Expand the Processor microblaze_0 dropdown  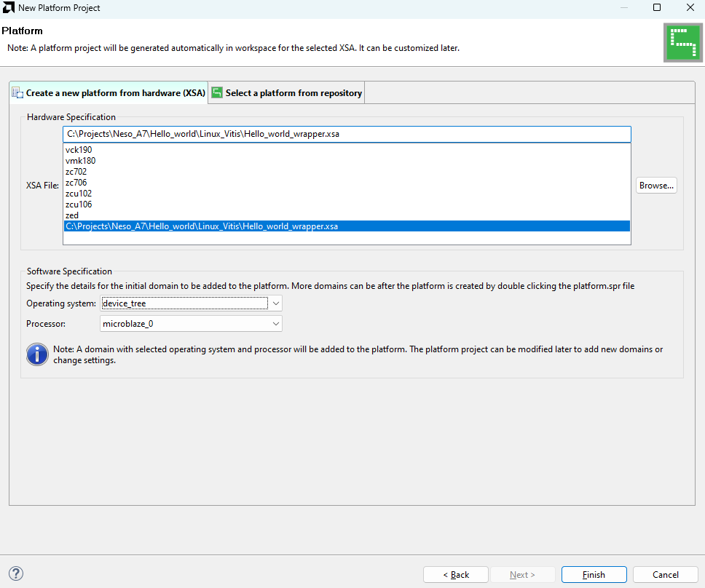pos(275,324)
